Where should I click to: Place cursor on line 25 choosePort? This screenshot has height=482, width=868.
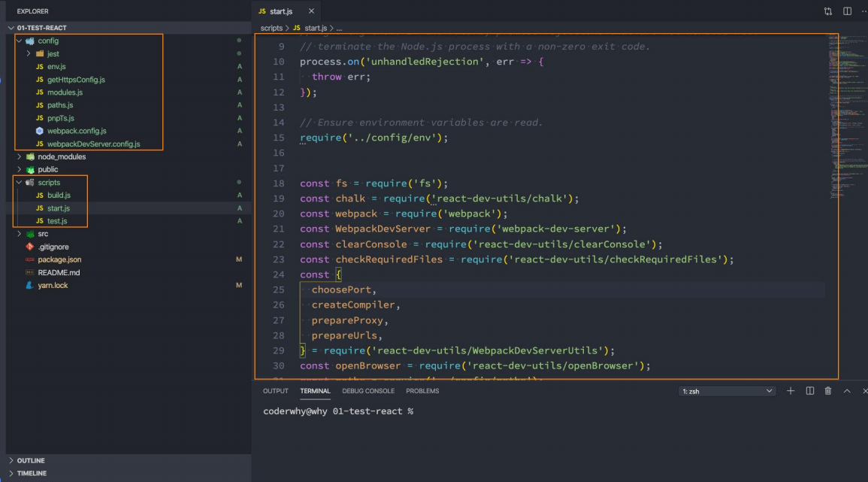pos(343,290)
